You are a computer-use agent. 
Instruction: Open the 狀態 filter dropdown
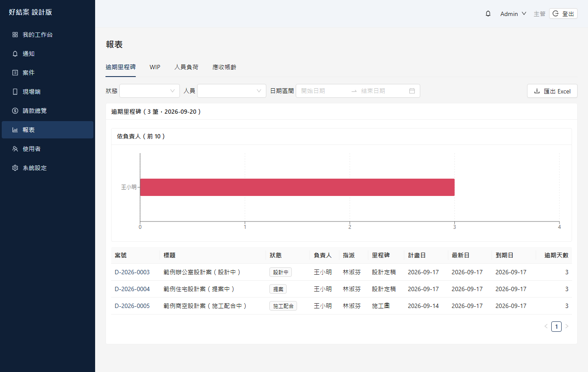(150, 91)
